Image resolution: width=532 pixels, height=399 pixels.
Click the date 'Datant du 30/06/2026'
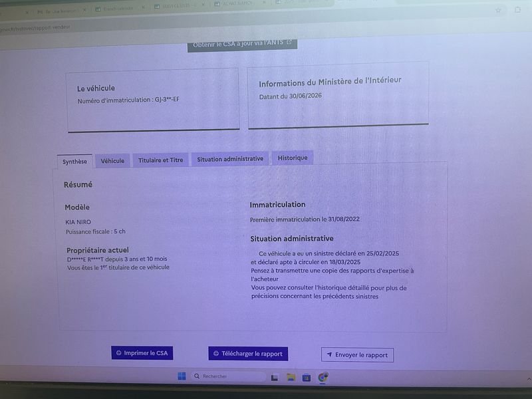291,96
